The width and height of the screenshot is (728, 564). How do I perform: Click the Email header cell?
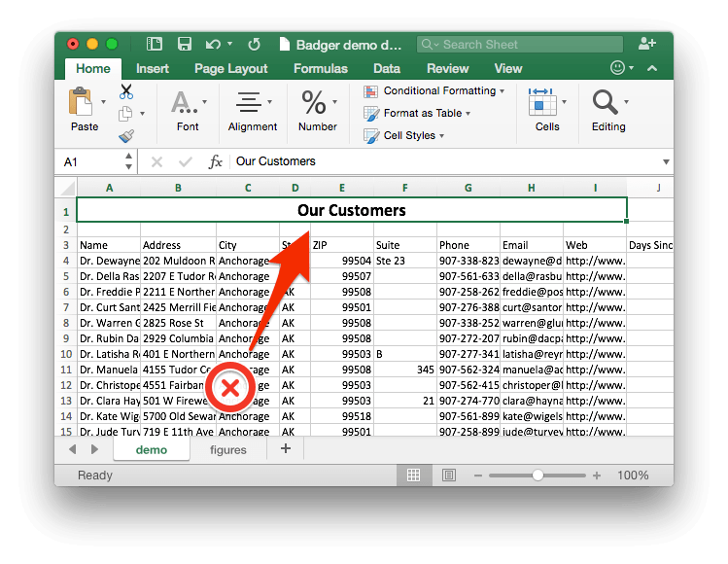[x=531, y=245]
